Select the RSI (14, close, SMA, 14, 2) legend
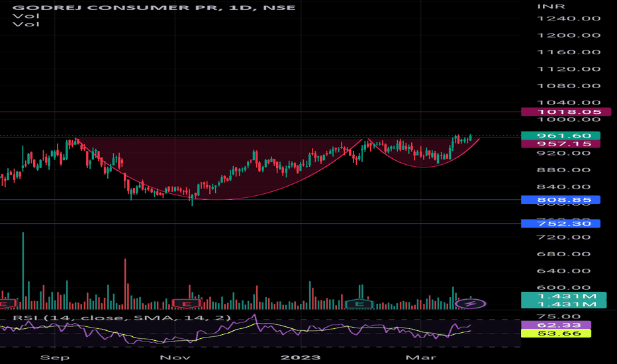The width and height of the screenshot is (617, 364). [x=122, y=318]
